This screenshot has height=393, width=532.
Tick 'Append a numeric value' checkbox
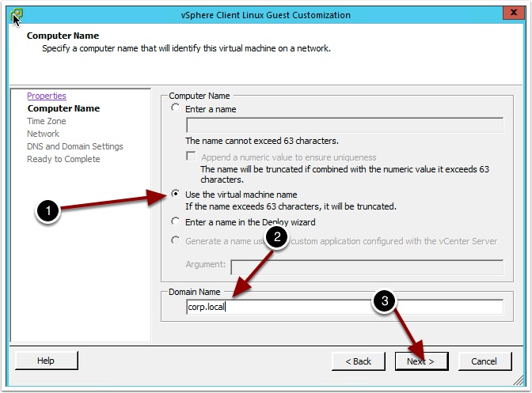pos(191,157)
